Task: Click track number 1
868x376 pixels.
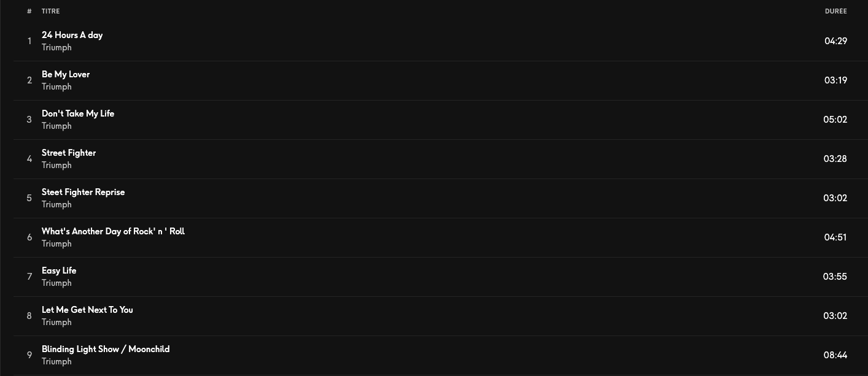Action: point(29,41)
